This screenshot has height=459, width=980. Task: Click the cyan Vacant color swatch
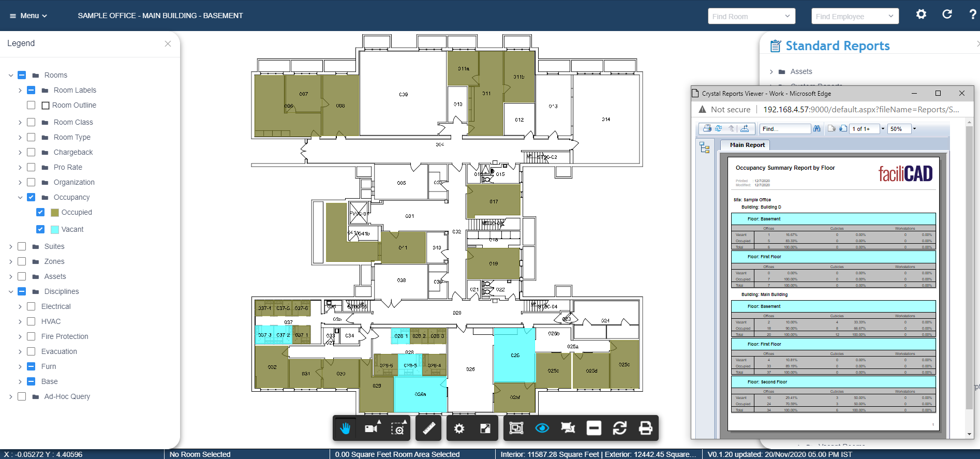(55, 230)
